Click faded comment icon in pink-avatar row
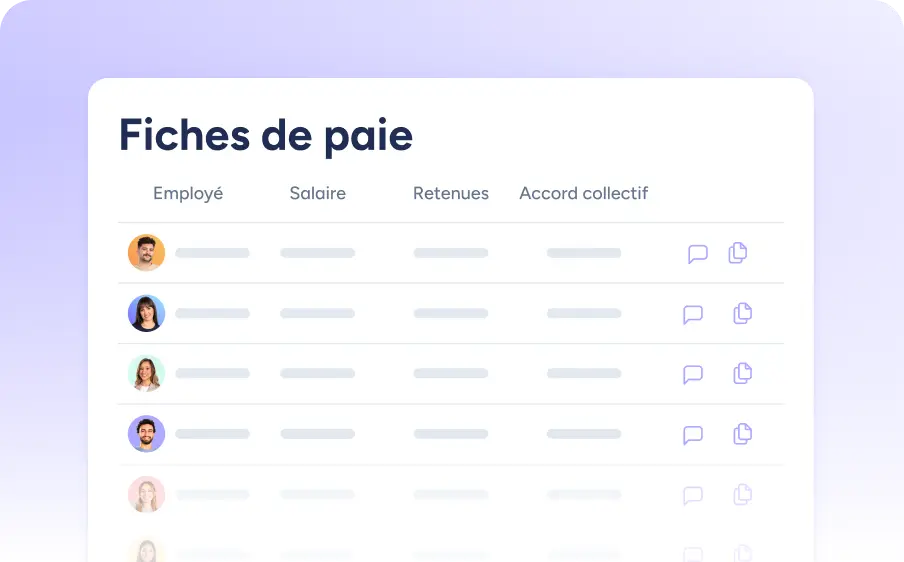 [x=692, y=495]
